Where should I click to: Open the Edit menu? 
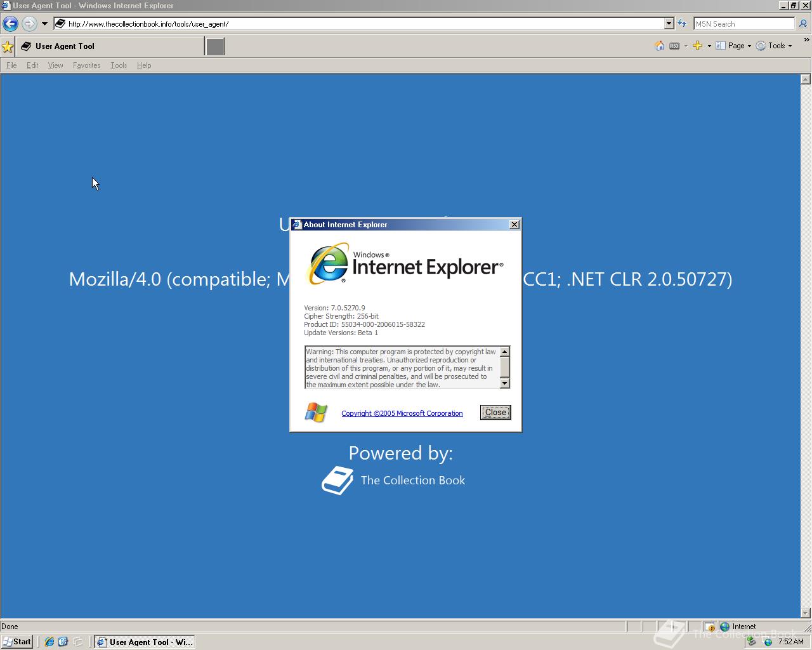32,65
